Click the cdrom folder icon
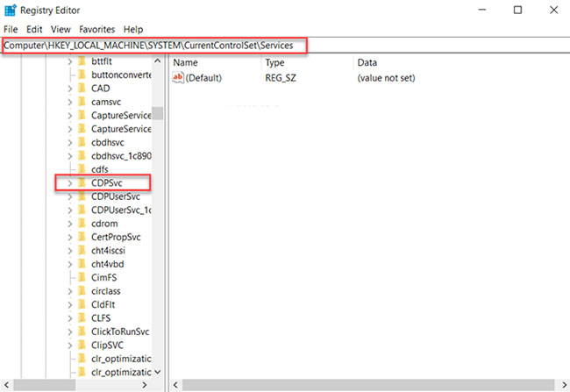 click(x=82, y=223)
